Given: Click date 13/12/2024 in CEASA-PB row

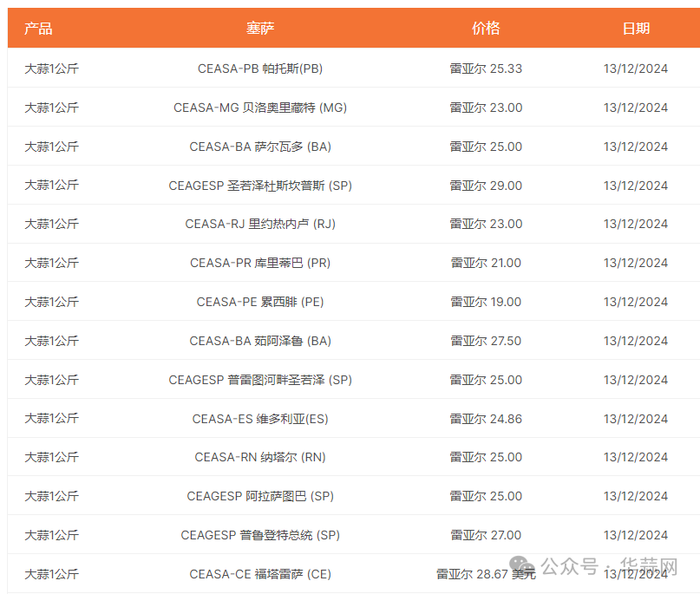Looking at the screenshot, I should [636, 69].
